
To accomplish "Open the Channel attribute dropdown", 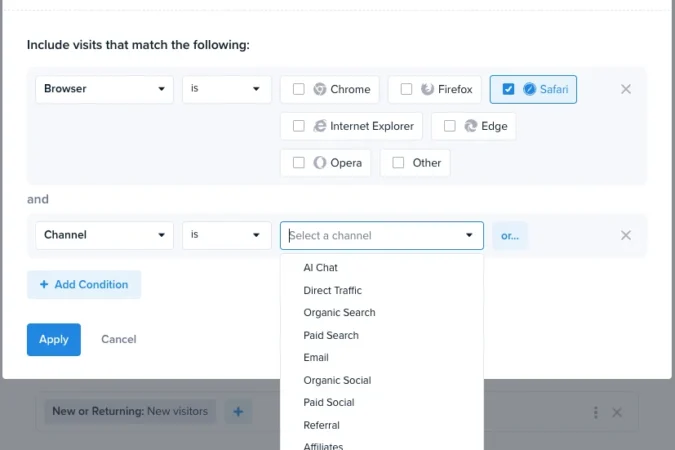I will 105,235.
